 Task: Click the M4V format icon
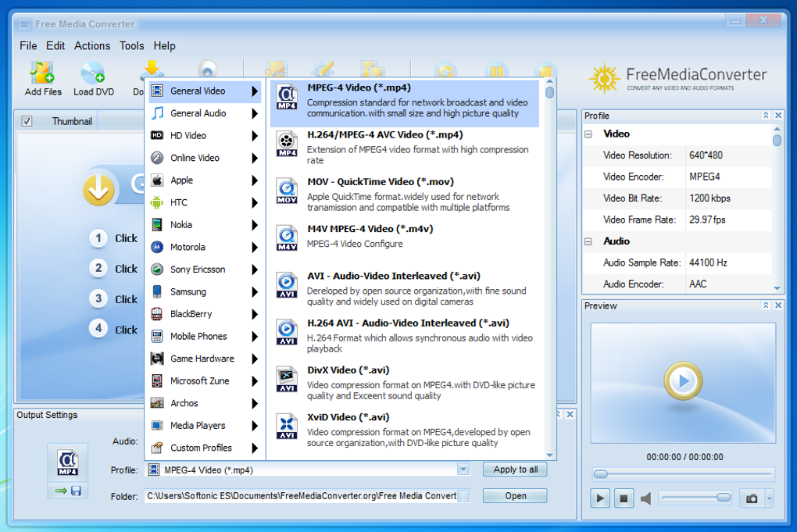click(x=287, y=237)
